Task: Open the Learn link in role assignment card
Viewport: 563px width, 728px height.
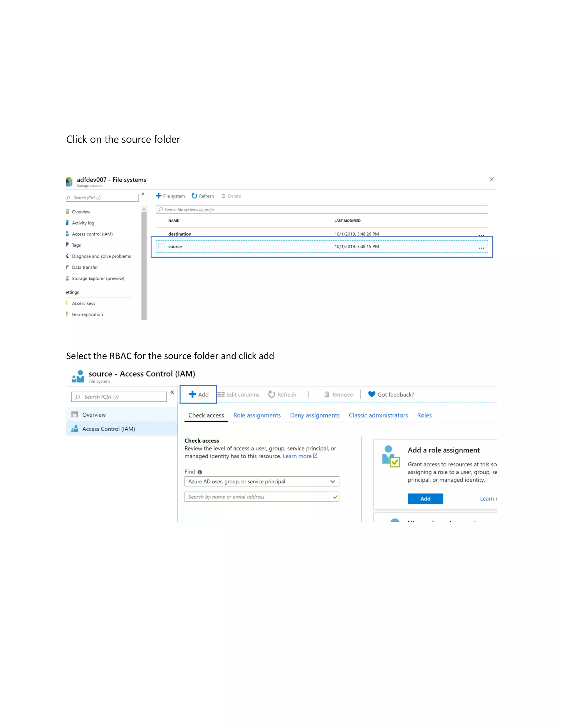Action: [488, 499]
